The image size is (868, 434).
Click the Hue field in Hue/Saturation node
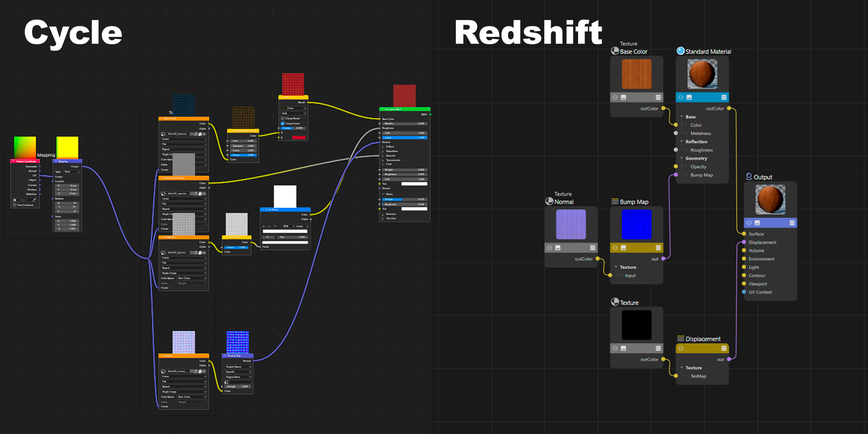click(x=243, y=141)
